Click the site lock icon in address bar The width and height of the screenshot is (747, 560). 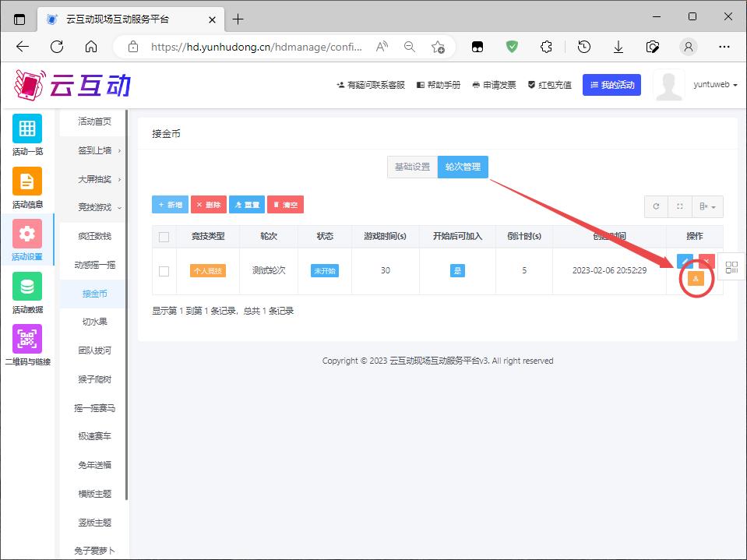click(x=133, y=47)
